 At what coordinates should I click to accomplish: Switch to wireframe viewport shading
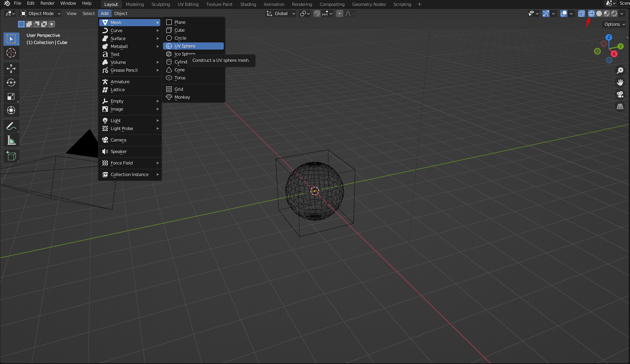(x=592, y=13)
